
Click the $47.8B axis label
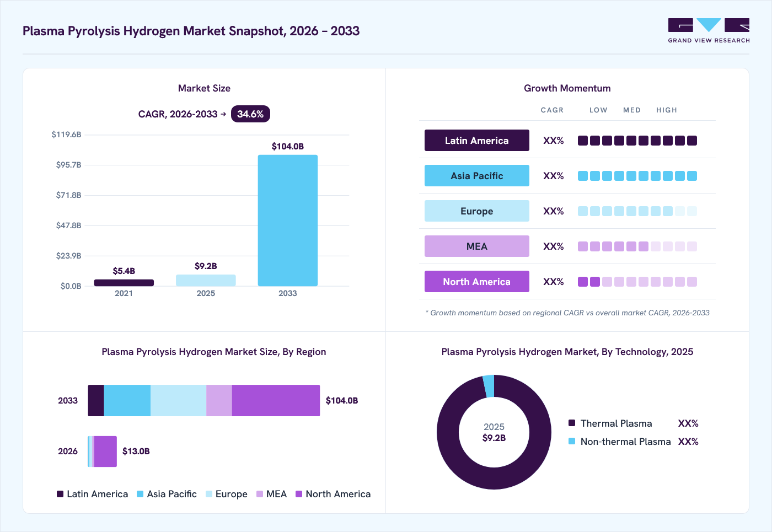[x=68, y=225]
